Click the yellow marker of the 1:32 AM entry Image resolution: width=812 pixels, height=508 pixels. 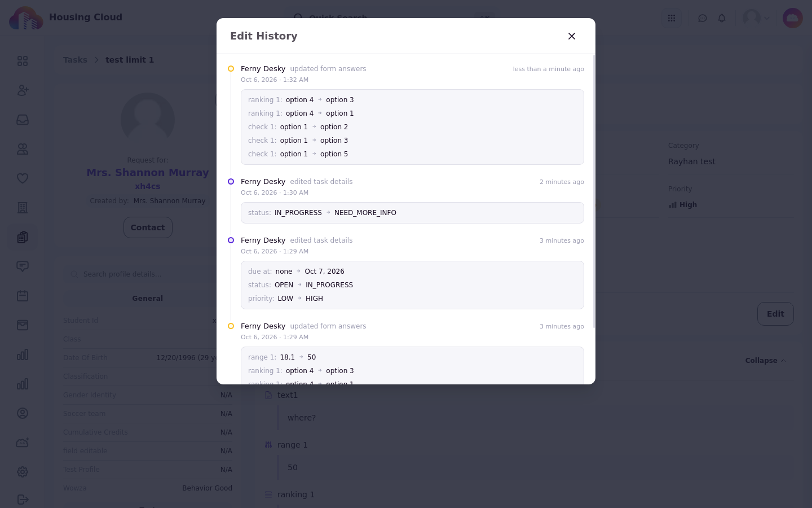coord(231,69)
